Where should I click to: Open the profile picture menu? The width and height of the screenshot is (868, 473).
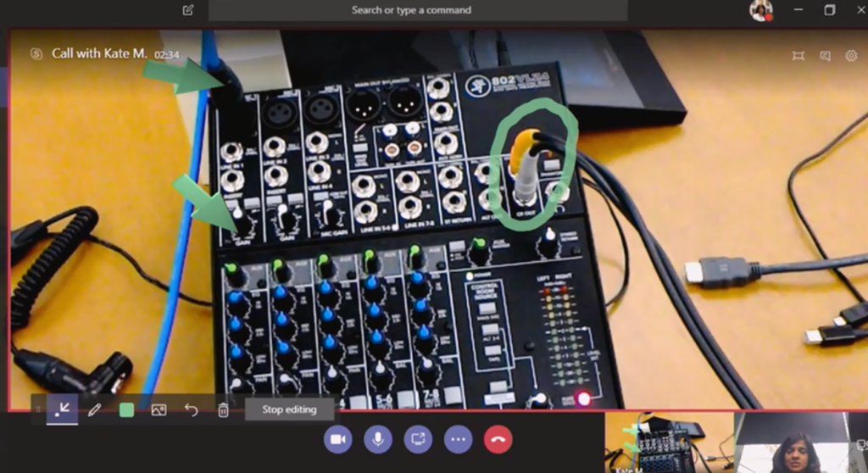coord(760,10)
